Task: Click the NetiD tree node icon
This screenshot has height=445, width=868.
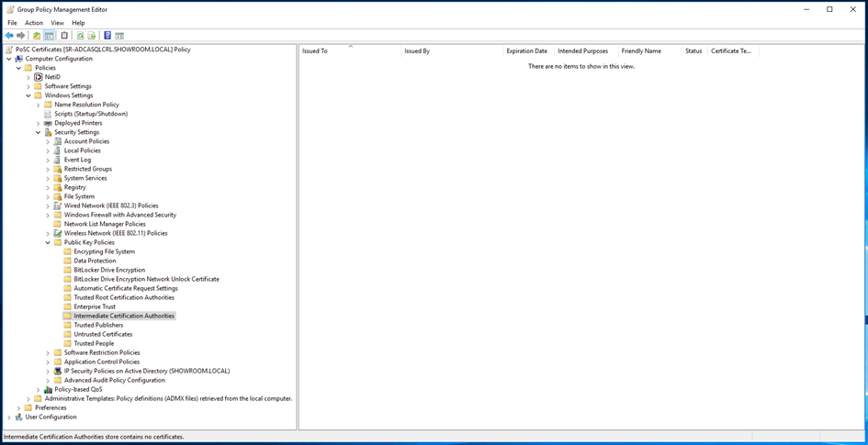Action: pyautogui.click(x=39, y=77)
